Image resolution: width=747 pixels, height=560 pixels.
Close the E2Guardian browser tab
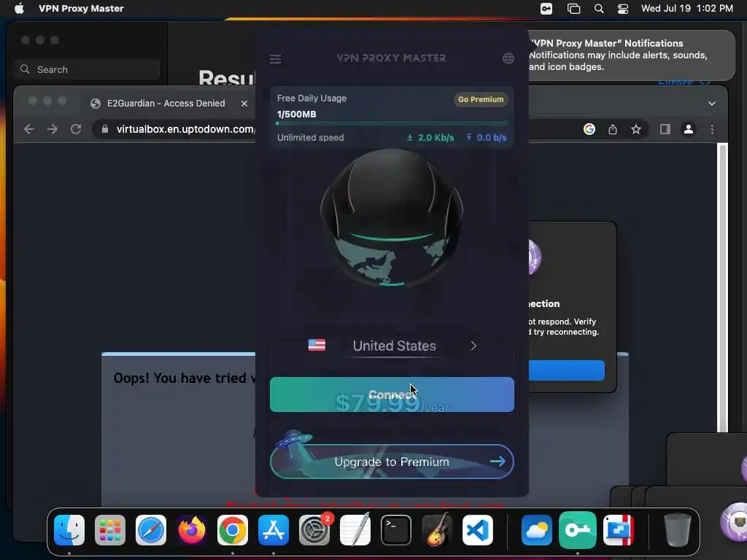coord(244,104)
